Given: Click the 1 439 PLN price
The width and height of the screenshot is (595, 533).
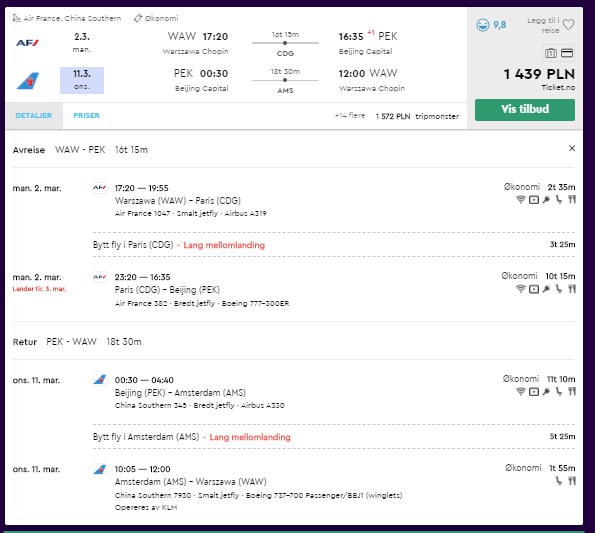Looking at the screenshot, I should click(539, 74).
